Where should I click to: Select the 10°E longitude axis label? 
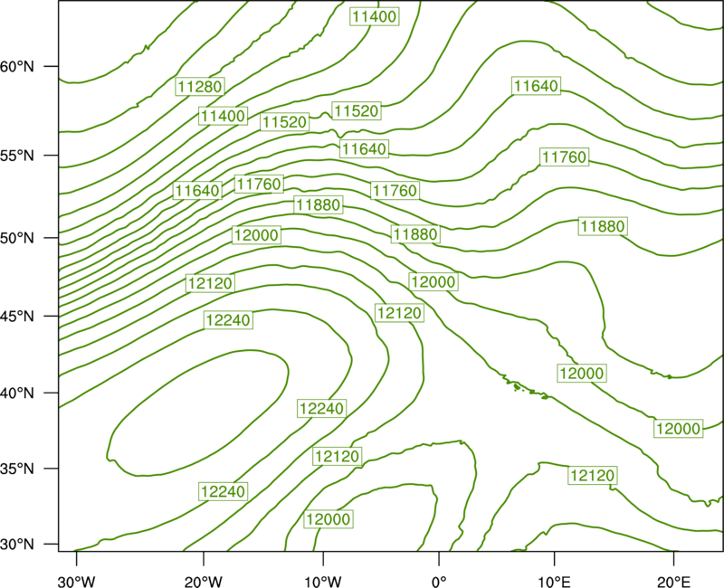554,582
